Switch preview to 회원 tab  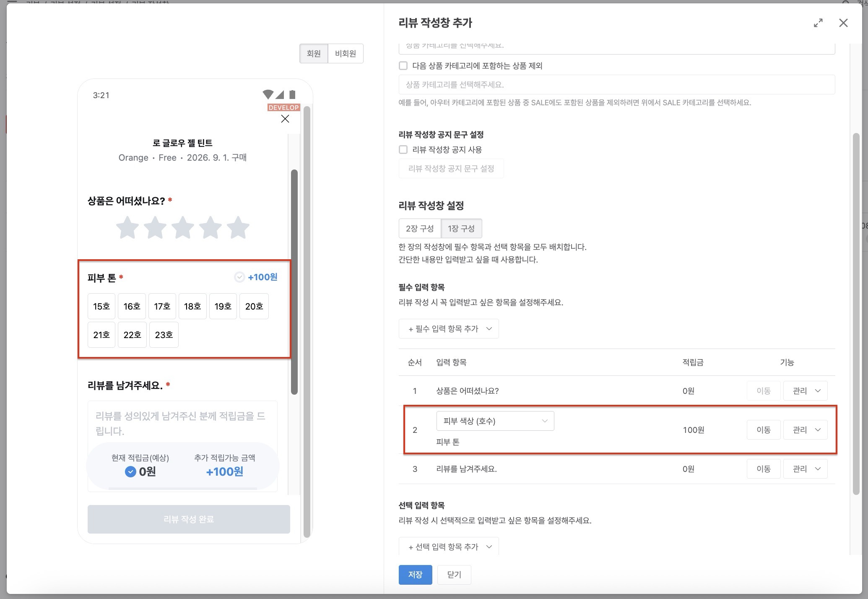(314, 54)
